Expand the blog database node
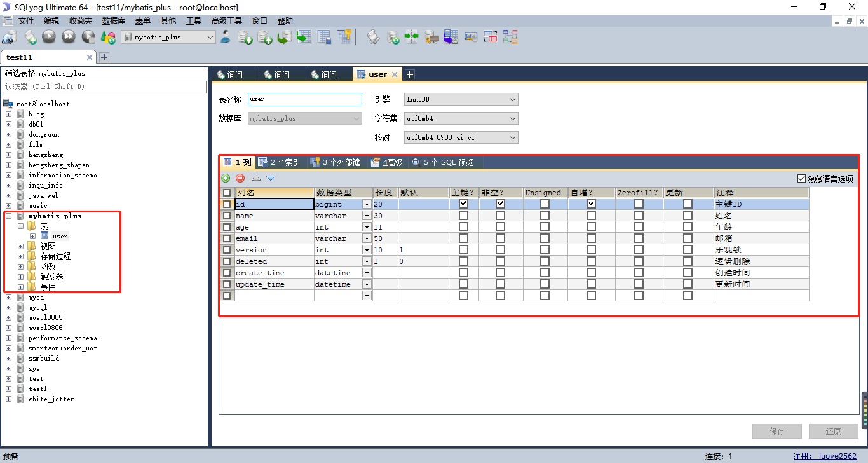 tap(8, 114)
